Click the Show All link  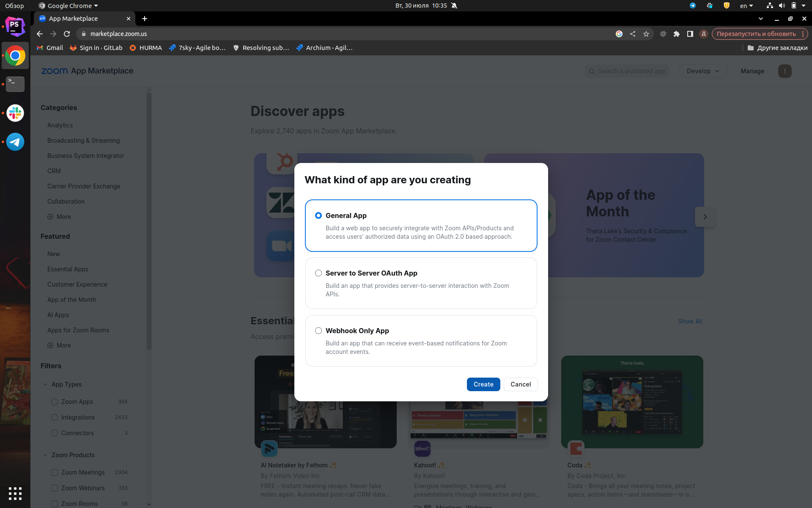tap(690, 321)
